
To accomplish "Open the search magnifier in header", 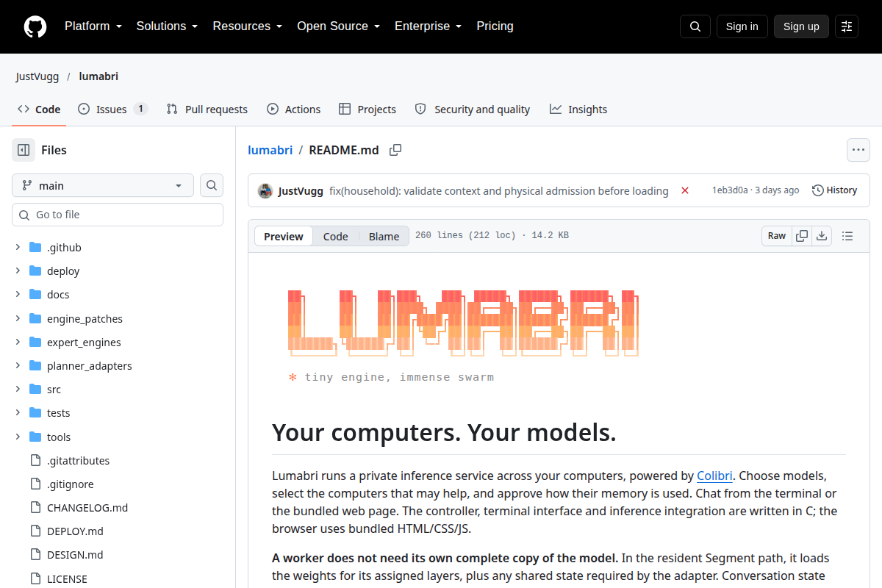I will tap(695, 26).
